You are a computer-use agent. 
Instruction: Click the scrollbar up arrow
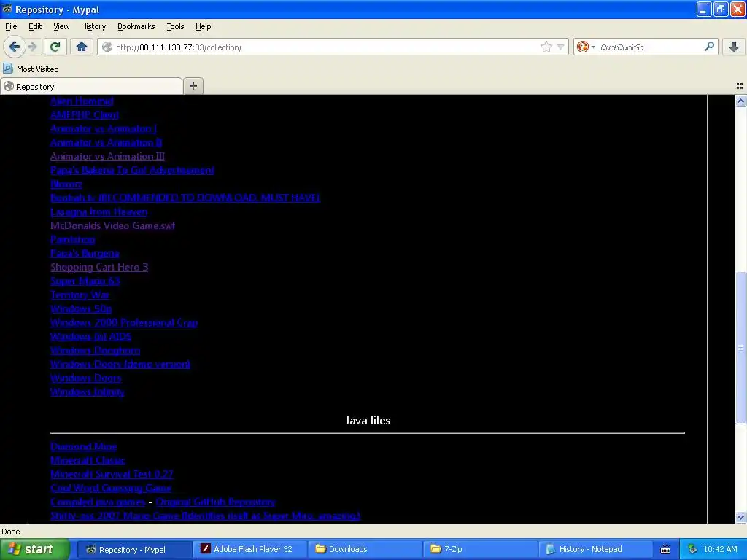click(x=740, y=101)
